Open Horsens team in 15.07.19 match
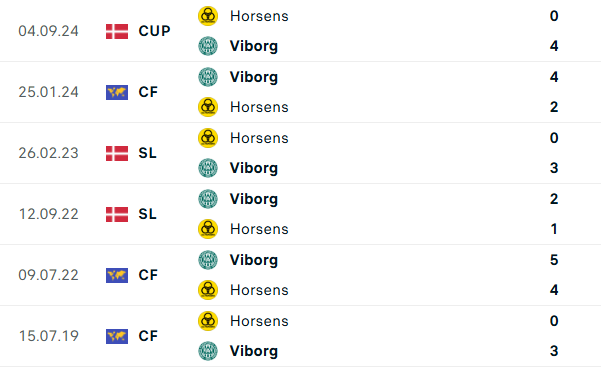The height and width of the screenshot is (367, 601). click(259, 321)
